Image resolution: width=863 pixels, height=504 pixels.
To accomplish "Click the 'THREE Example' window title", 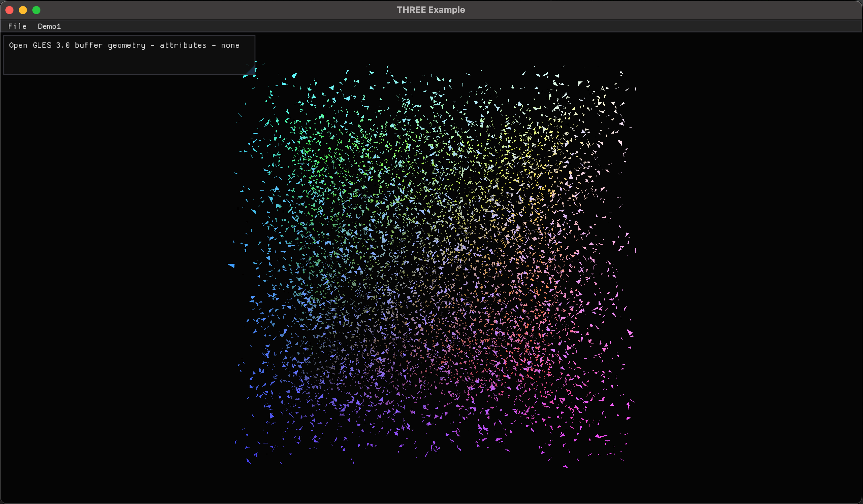I will pyautogui.click(x=431, y=10).
